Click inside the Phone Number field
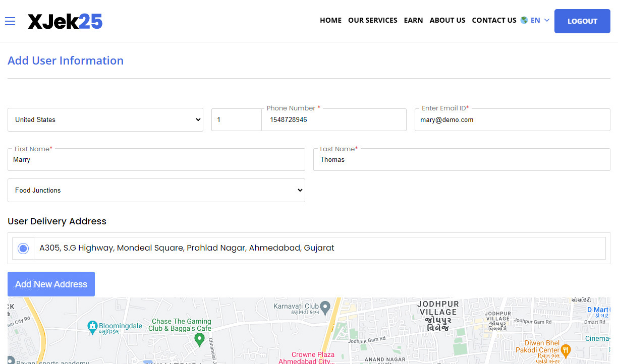 point(333,119)
